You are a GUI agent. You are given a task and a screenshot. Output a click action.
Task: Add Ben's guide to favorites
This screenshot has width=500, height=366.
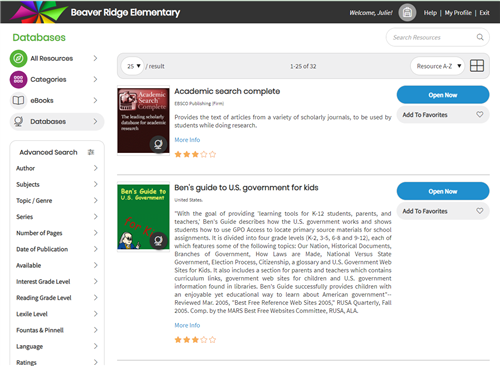point(443,211)
